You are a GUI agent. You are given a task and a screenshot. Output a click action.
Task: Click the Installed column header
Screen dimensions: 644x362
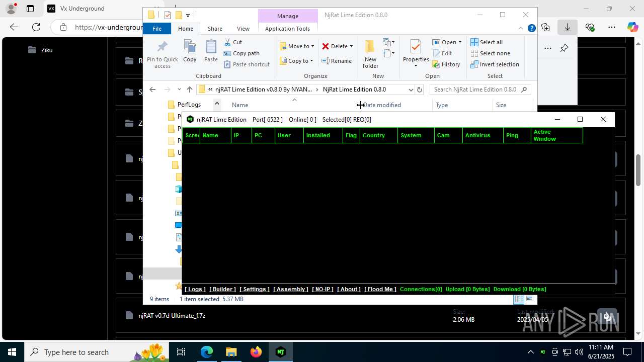pyautogui.click(x=323, y=135)
